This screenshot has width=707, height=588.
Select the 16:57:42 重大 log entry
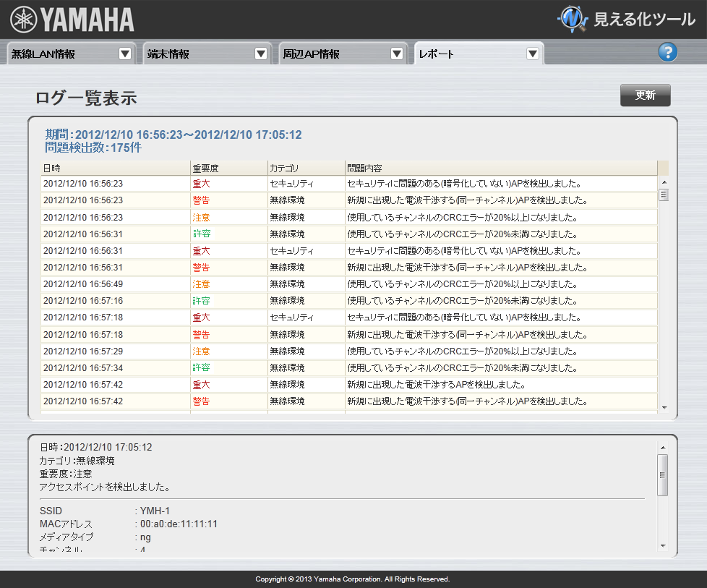click(x=348, y=384)
